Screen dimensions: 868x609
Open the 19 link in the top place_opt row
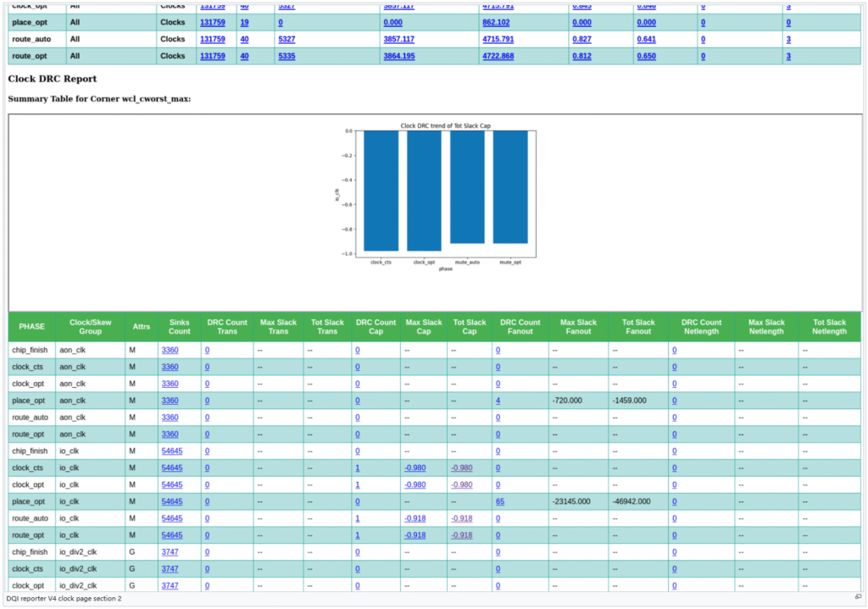244,22
